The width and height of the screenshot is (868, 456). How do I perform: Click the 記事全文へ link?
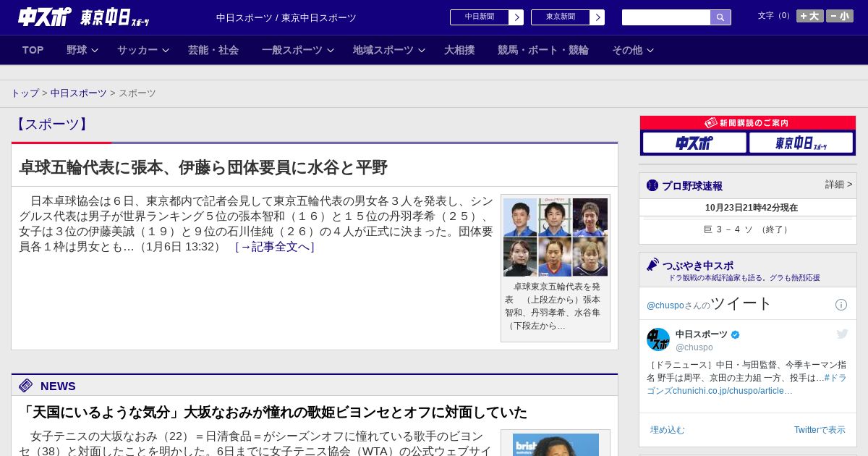point(275,247)
